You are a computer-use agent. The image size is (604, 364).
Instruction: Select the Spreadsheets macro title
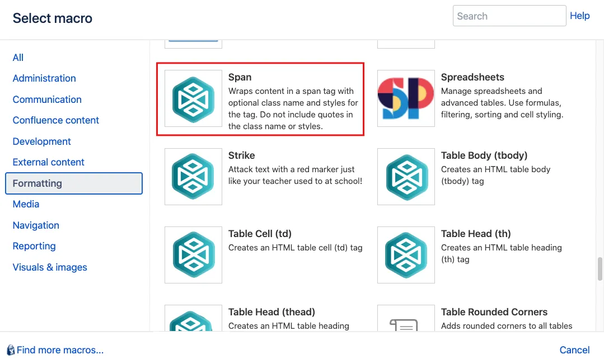pos(472,77)
